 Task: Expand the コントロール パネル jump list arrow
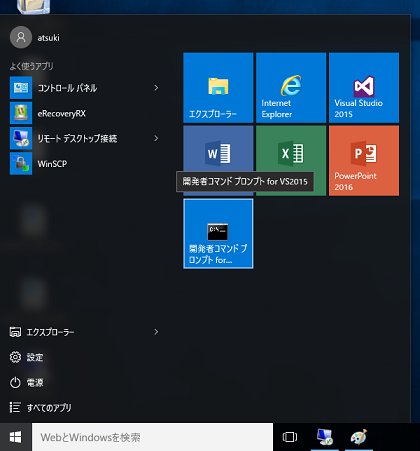tap(156, 88)
